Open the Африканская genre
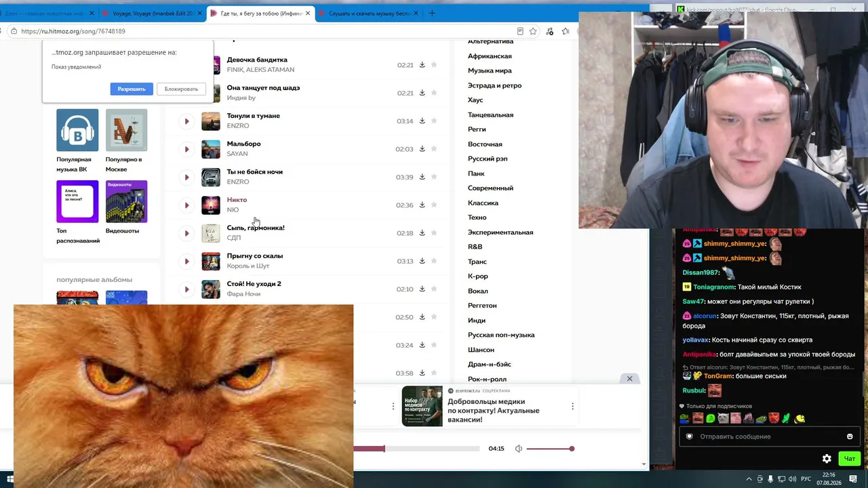This screenshot has height=488, width=868. click(490, 56)
